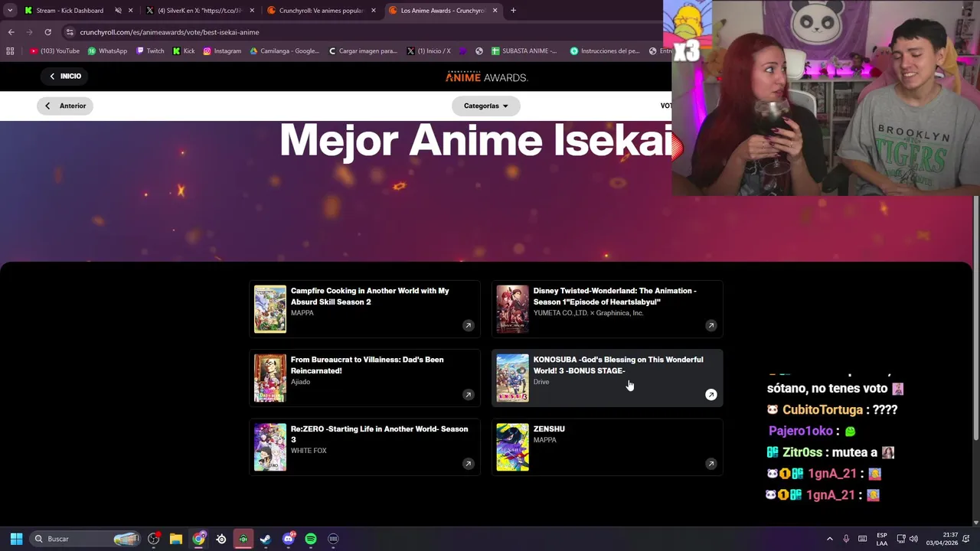Image resolution: width=980 pixels, height=551 pixels.
Task: Select Disney Twisted-Wonderland title
Action: click(615, 296)
